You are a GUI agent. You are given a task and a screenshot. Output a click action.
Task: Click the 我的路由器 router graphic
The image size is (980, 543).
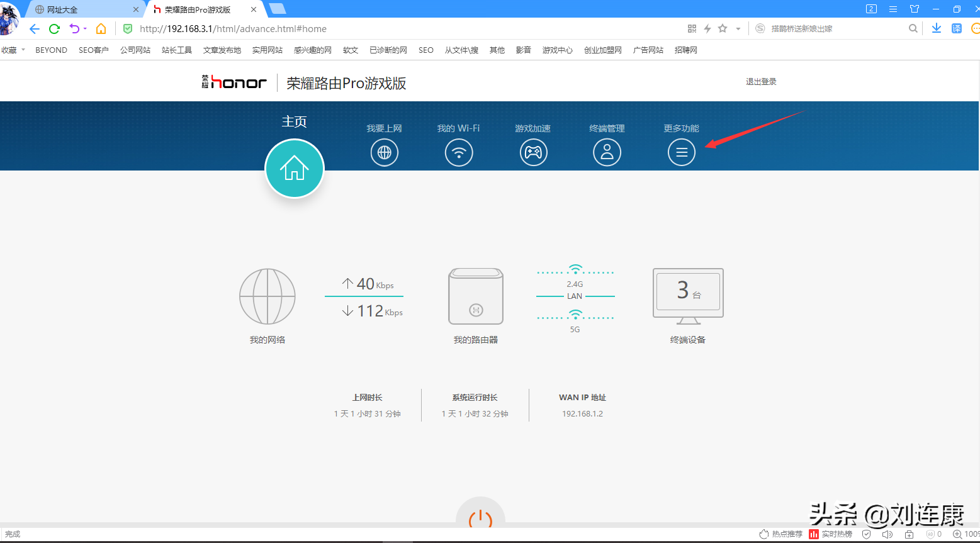click(x=476, y=296)
